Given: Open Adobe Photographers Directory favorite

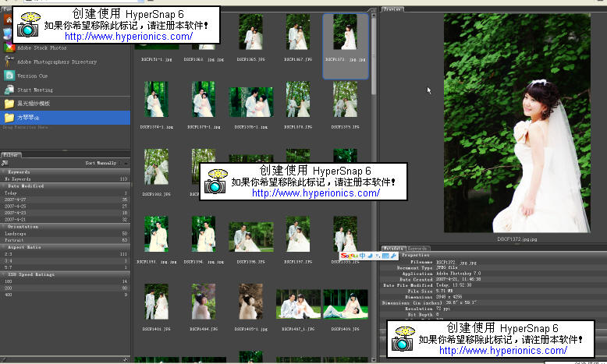Looking at the screenshot, I should (57, 62).
